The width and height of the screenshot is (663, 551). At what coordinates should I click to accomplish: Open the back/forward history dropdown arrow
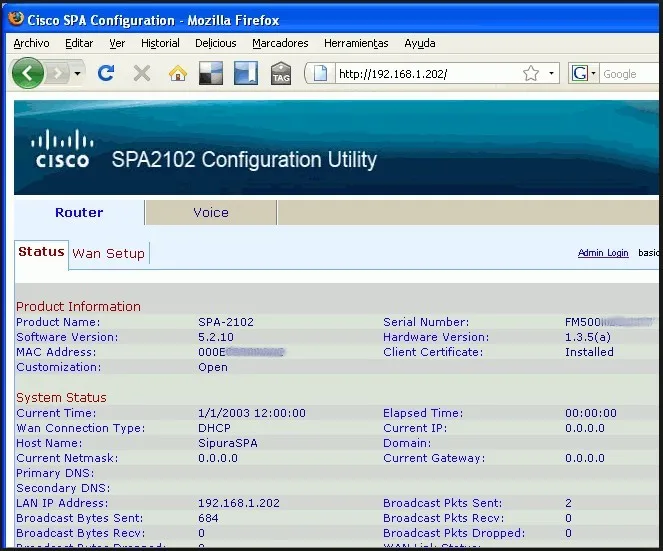coord(77,74)
